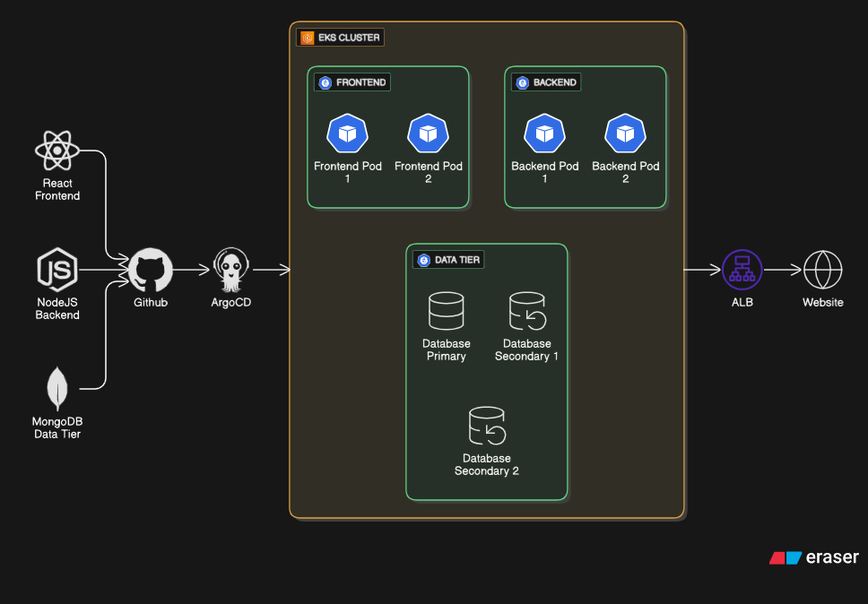The width and height of the screenshot is (868, 604).
Task: Click the MongoDB Data Tier label
Action: click(x=57, y=427)
